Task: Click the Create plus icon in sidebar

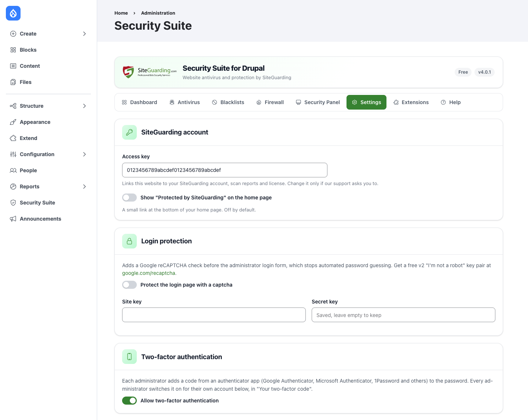Action: click(13, 34)
